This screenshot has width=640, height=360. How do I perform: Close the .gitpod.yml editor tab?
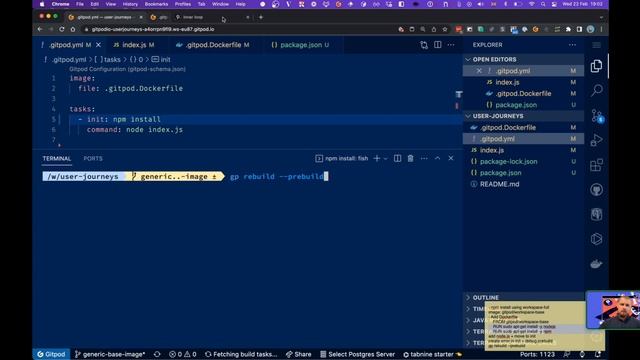click(98, 45)
